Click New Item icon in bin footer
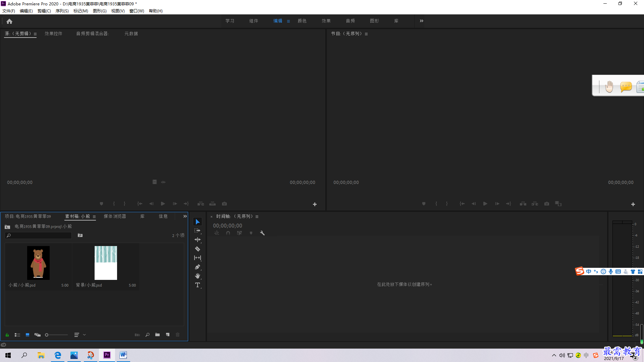Viewport: 644px width, 362px height. tap(168, 335)
